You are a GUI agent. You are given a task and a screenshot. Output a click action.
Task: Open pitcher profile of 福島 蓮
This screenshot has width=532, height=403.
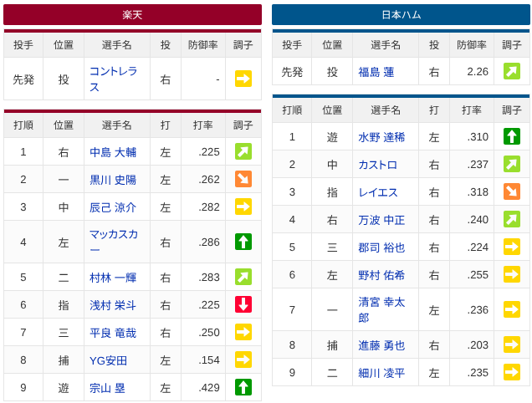(376, 72)
